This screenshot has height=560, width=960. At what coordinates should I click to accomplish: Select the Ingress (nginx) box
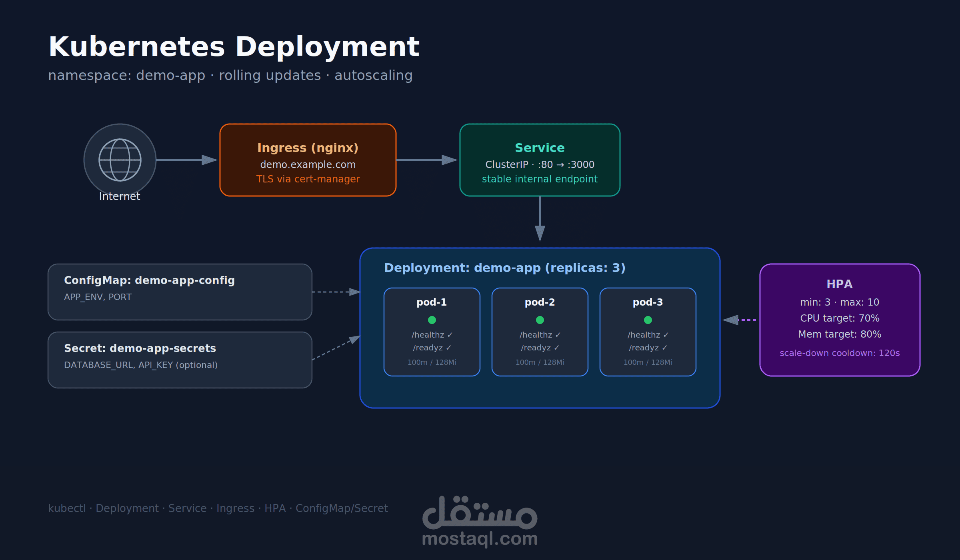(x=308, y=160)
